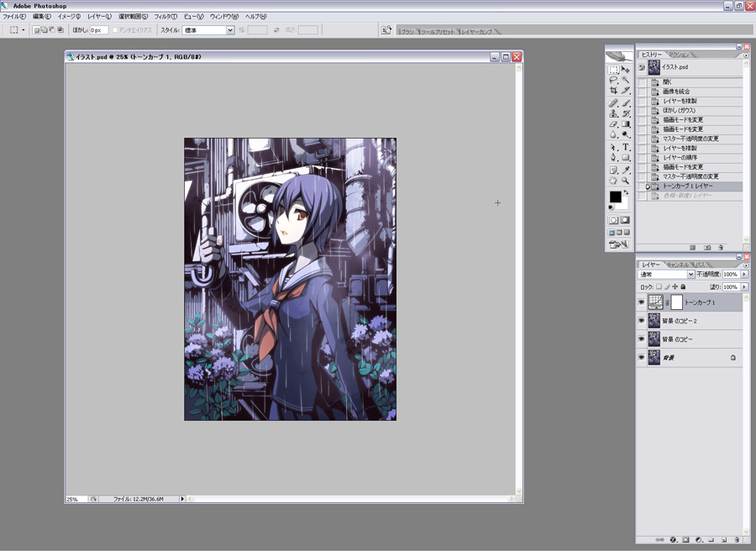Click the ブラシ palette well tab
756x551 pixels.
[407, 31]
